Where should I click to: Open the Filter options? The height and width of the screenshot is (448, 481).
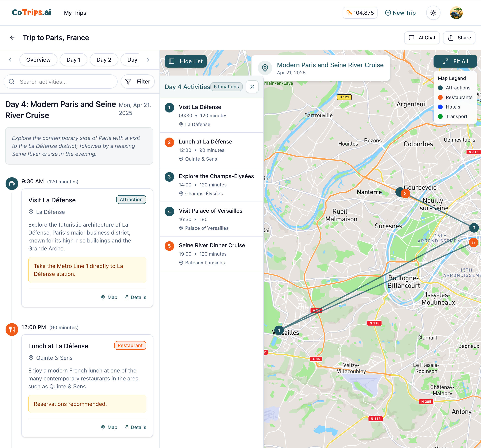138,82
